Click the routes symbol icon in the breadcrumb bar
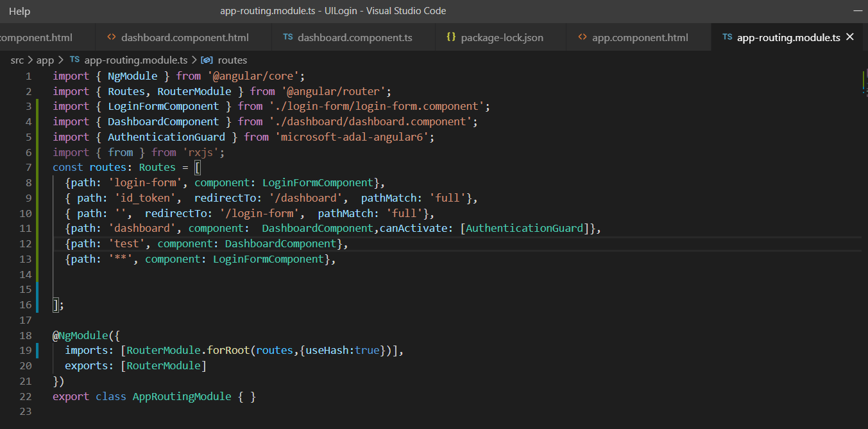The height and width of the screenshot is (429, 868). (x=207, y=60)
